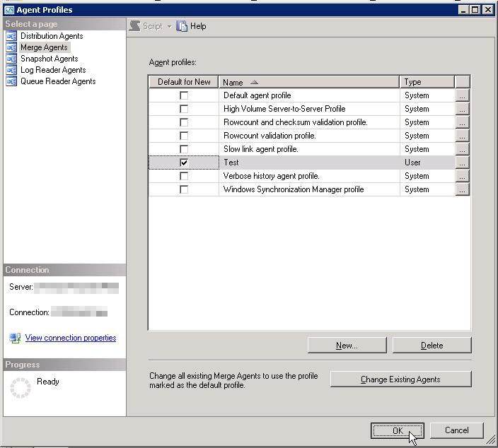Select the Test profile name
The height and width of the screenshot is (448, 498).
231,163
